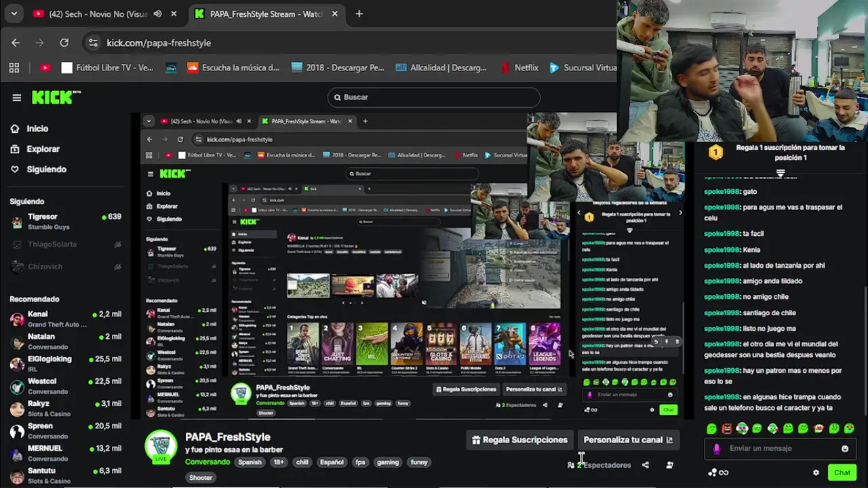Open chat settings gear icon
Viewport: 868px width, 488px height.
(816, 472)
